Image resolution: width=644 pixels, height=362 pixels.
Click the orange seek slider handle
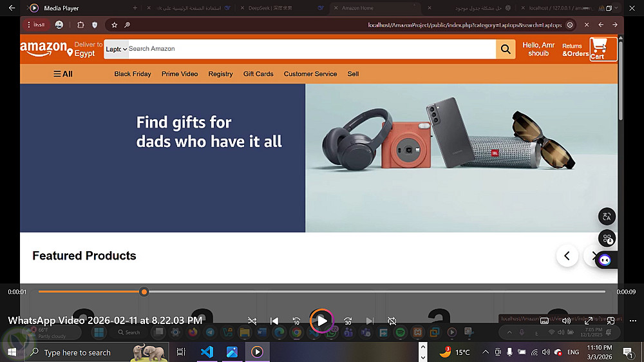pyautogui.click(x=144, y=292)
